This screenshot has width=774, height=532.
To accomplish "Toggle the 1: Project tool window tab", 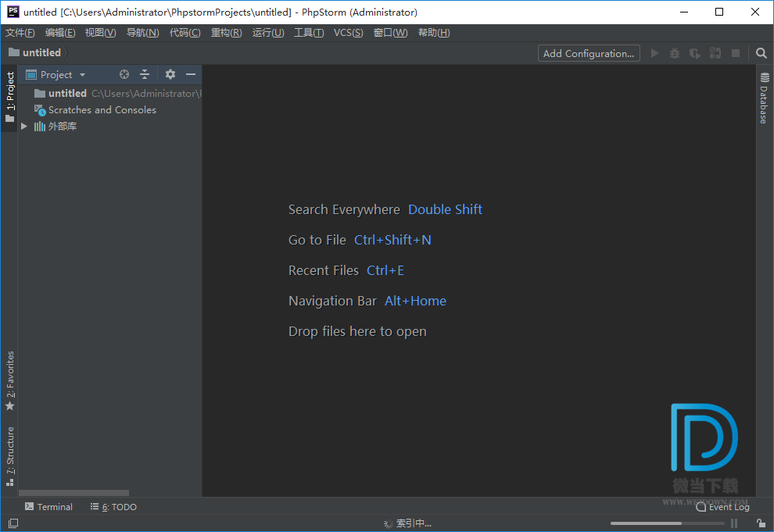I will pos(10,98).
